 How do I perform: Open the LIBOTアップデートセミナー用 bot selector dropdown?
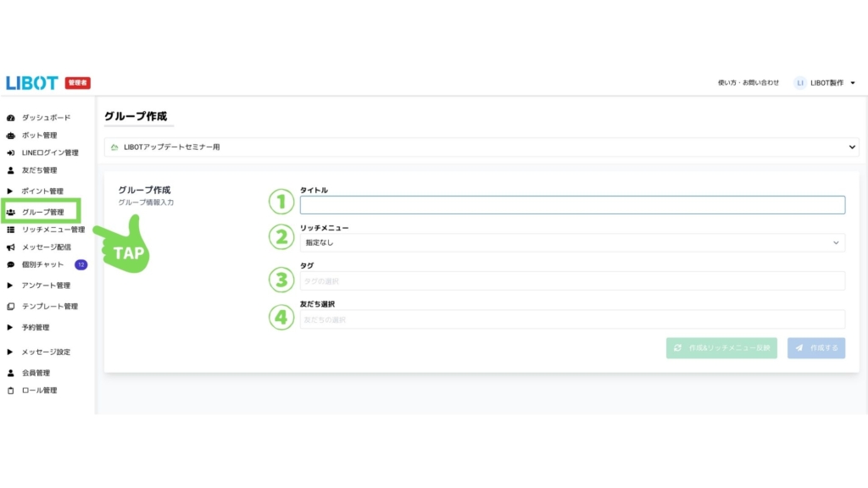[x=481, y=147]
